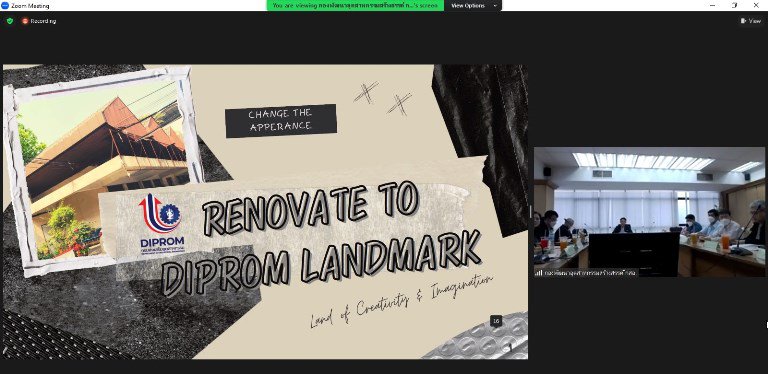The width and height of the screenshot is (768, 374).
Task: Click the green encryption shield icon
Action: coord(10,21)
